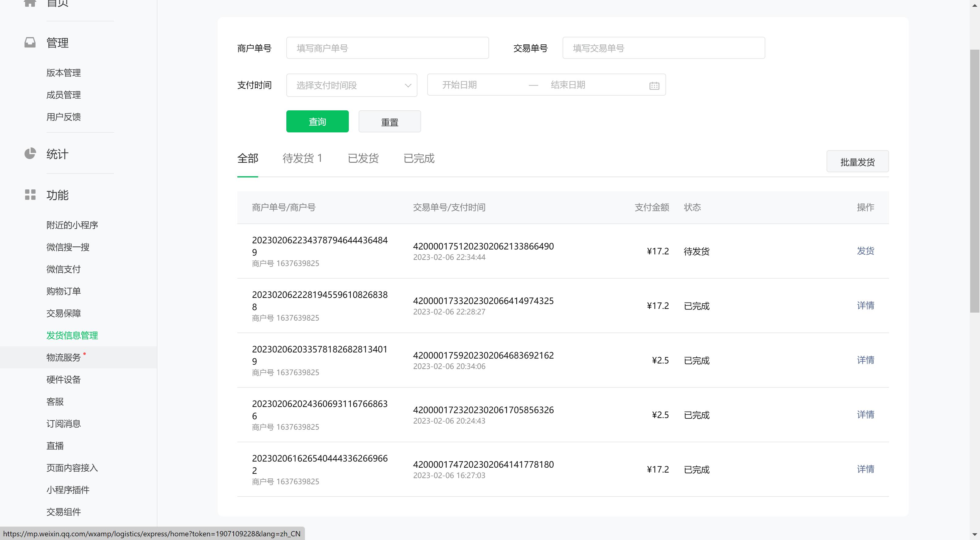The width and height of the screenshot is (980, 540).
Task: Click transaction number 4200001759202302064683692162
Action: point(484,355)
